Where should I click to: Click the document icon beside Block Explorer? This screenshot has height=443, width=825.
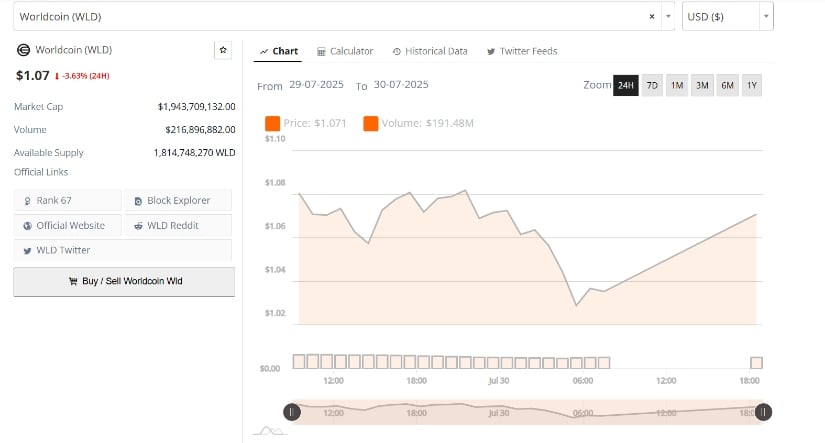tap(138, 201)
